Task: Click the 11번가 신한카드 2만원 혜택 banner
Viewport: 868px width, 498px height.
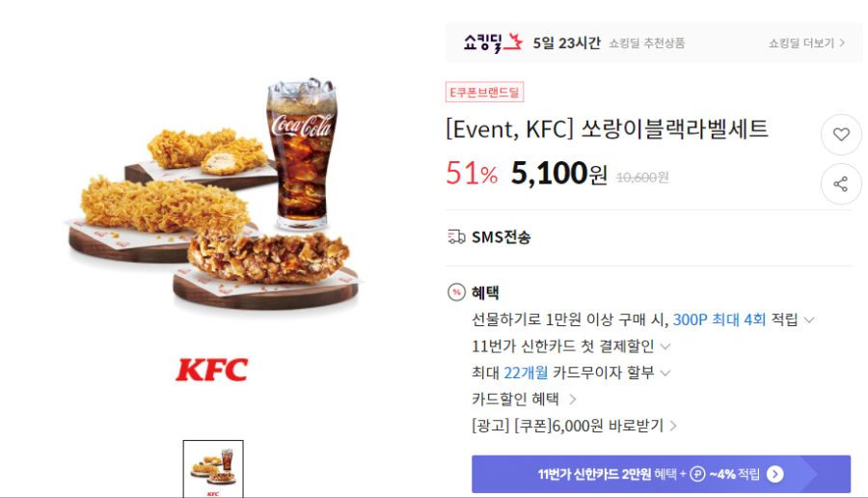Action: 661,474
